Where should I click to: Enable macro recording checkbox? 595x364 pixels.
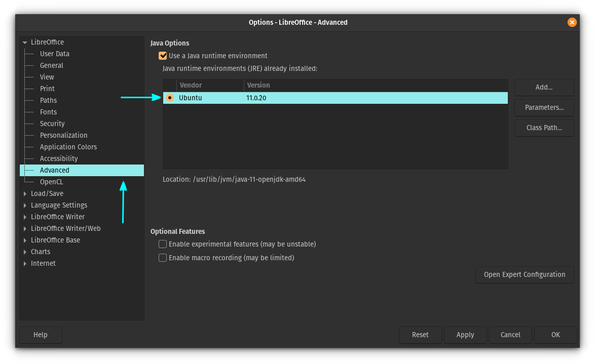tap(163, 258)
